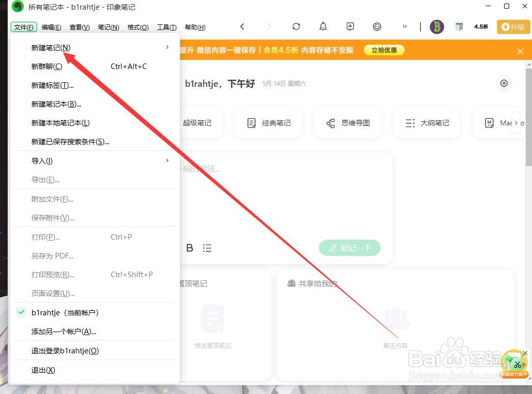Viewport: 532px width, 394px height.
Task: Click the floating scissors promo icon
Action: 515,364
